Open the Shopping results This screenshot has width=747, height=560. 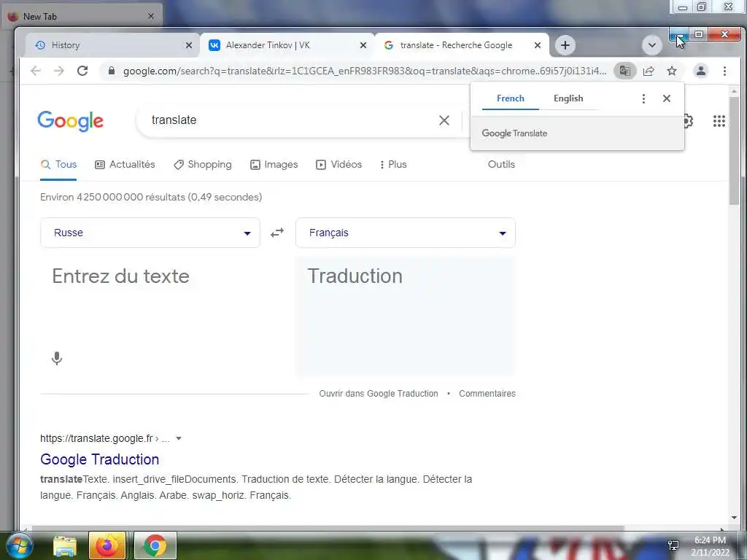coord(203,165)
